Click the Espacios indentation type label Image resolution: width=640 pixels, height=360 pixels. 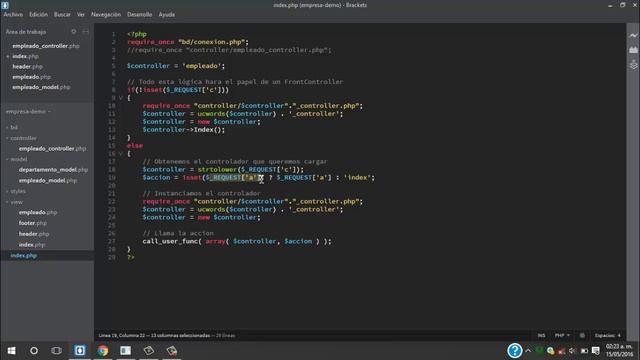coord(605,336)
